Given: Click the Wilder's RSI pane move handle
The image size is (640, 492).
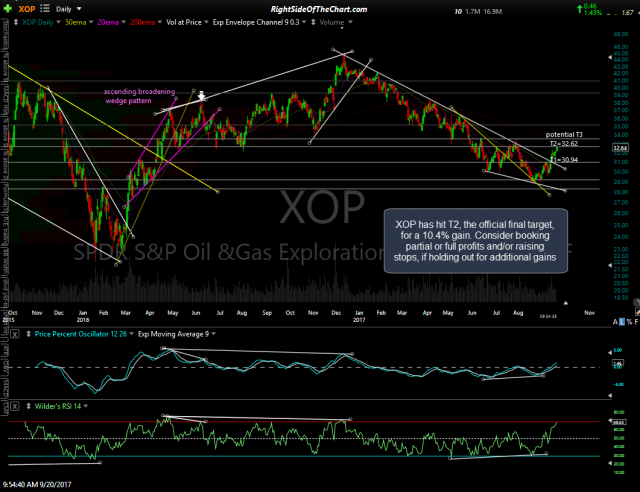Looking at the screenshot, I should click(28, 406).
